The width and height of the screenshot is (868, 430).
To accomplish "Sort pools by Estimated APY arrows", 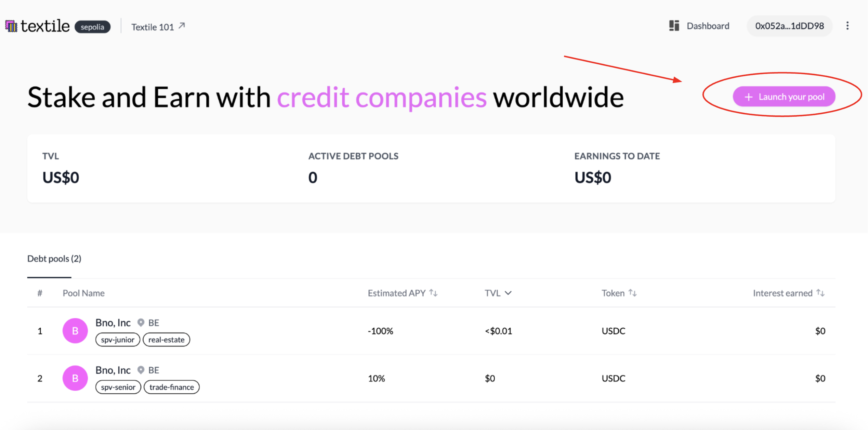I will pyautogui.click(x=433, y=293).
